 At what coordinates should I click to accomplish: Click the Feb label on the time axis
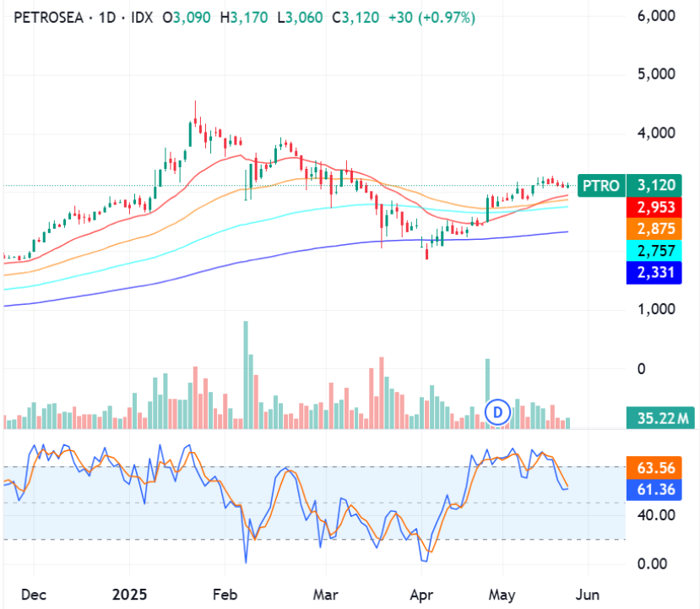pos(225,595)
